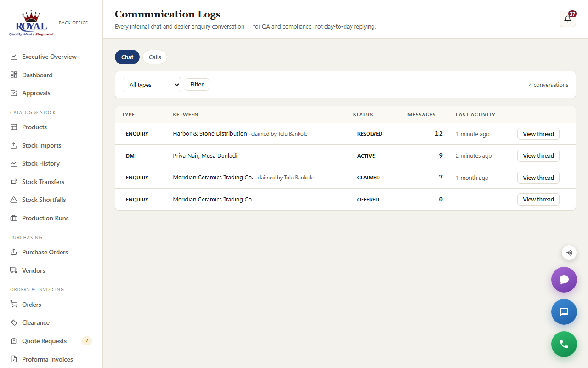
Task: Open the green phone call button
Action: pos(564,344)
